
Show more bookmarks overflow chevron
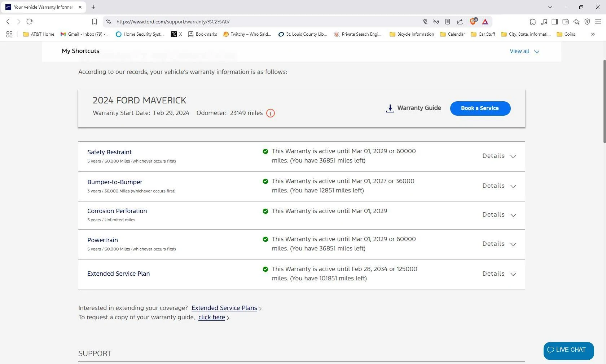(593, 34)
